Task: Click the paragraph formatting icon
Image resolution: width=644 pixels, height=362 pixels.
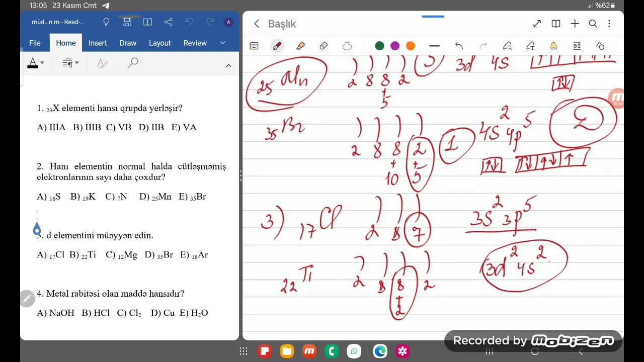Action: pos(67,63)
